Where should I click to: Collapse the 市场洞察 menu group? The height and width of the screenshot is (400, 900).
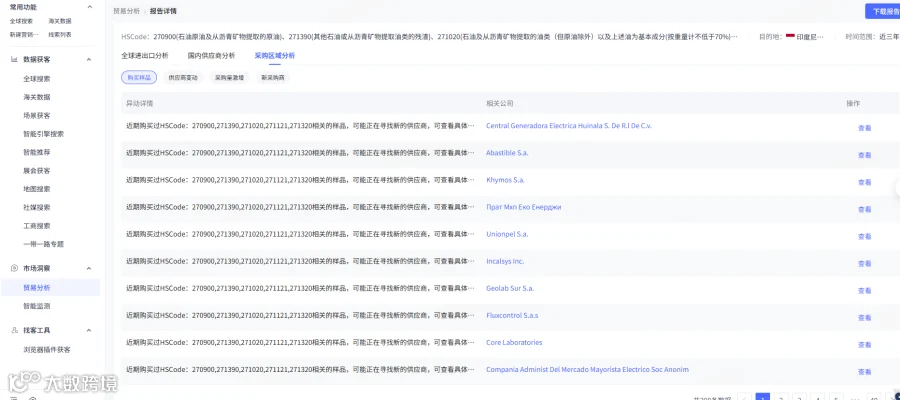[x=89, y=268]
